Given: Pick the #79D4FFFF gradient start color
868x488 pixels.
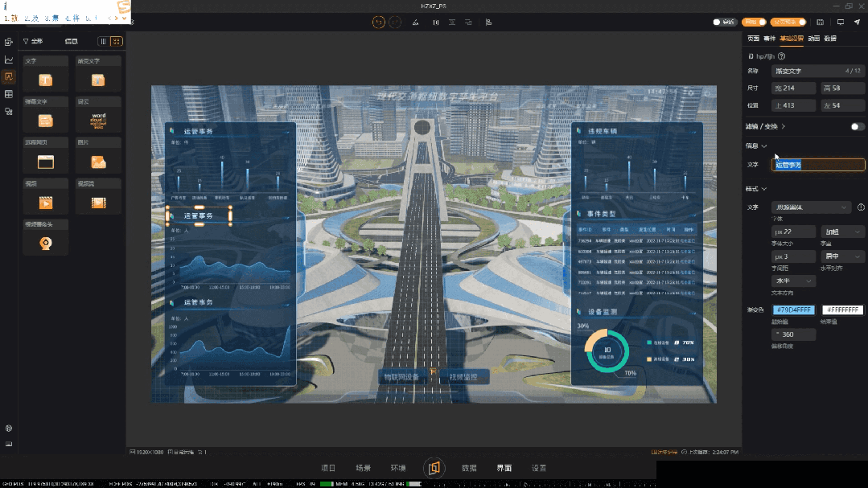Looking at the screenshot, I should click(793, 310).
